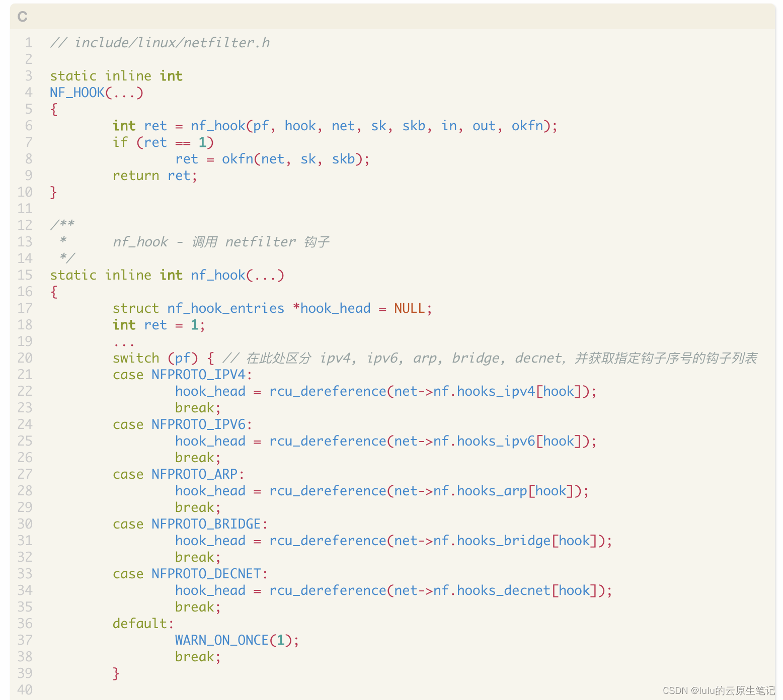Click the Chinese comment after switch (pf)
Screen dimensions: 783x700
490,358
